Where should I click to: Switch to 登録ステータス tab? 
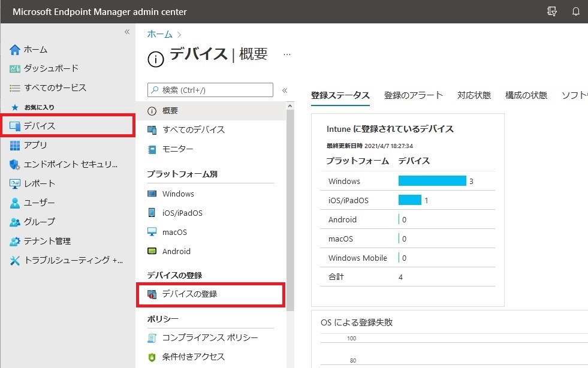340,95
